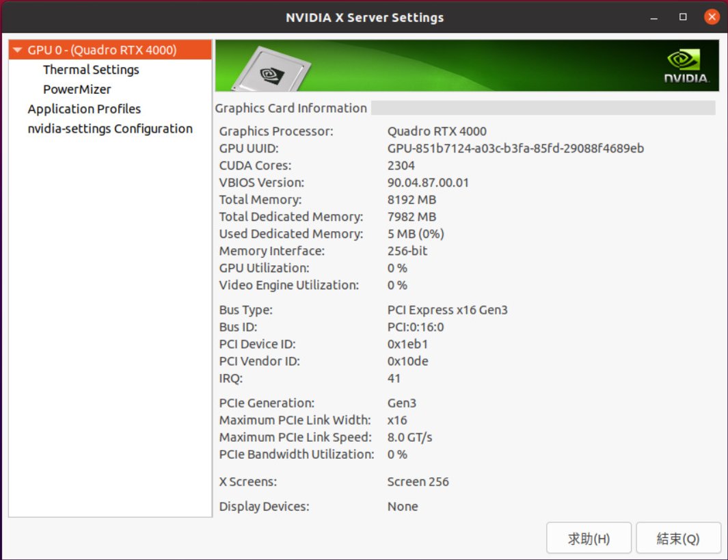This screenshot has height=560, width=728.
Task: Close the window with orange X button
Action: 712,17
